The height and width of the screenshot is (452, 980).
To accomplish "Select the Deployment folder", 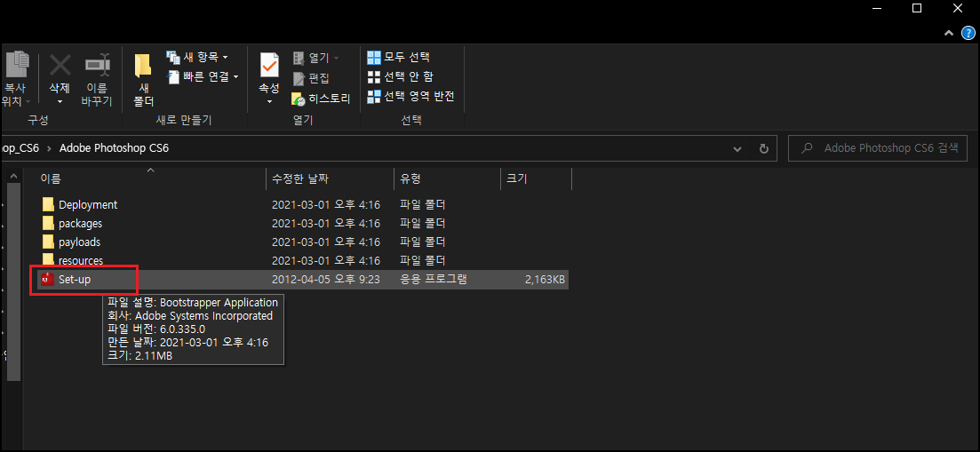I will click(303, 205).
